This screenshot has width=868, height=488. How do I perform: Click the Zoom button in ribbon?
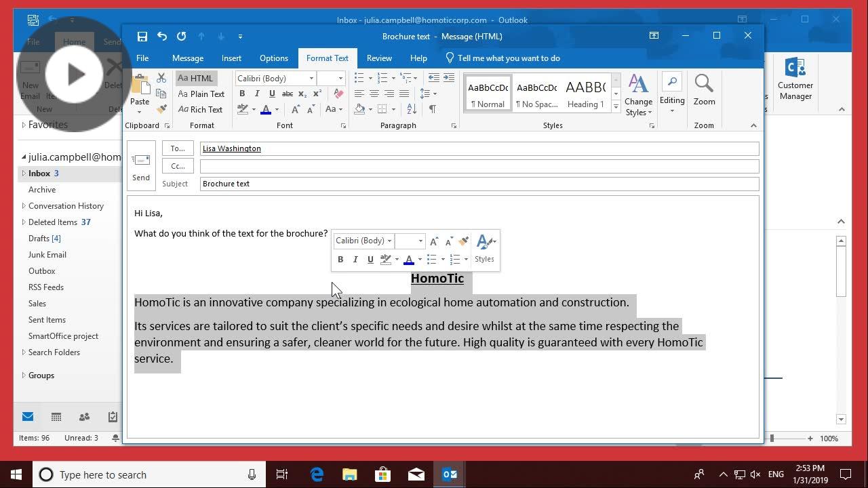pos(704,90)
